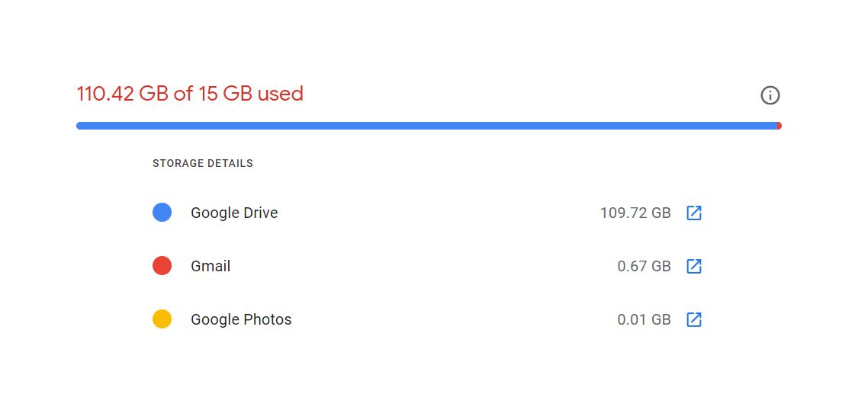Open Gmail storage external link icon
Screen dimensions: 868x394
click(693, 266)
